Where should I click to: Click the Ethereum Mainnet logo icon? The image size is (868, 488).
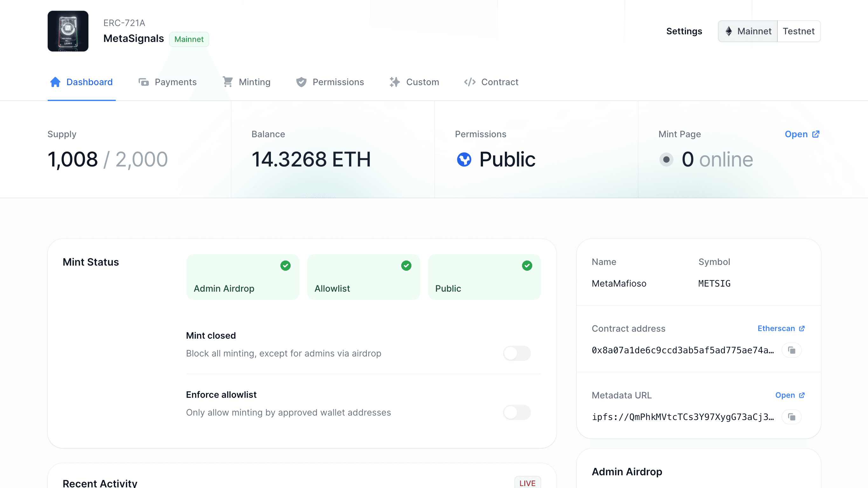coord(728,31)
